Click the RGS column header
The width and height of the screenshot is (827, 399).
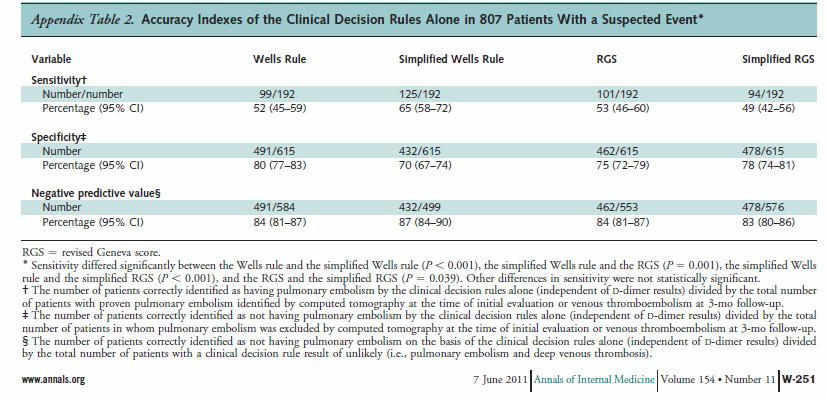pos(607,60)
